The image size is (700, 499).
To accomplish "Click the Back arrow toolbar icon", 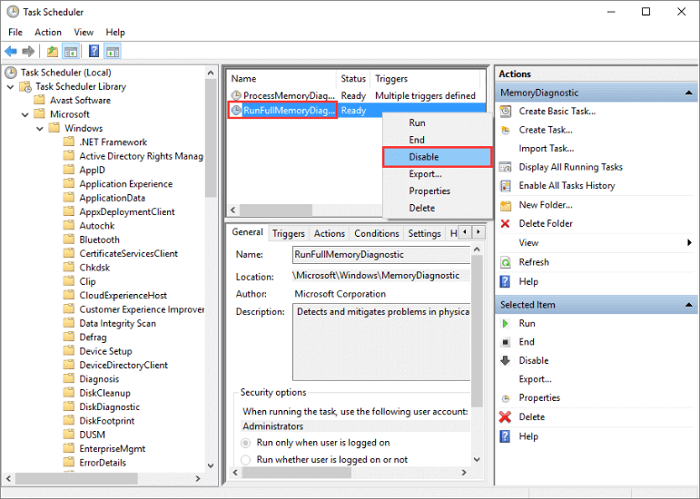I will coord(11,51).
